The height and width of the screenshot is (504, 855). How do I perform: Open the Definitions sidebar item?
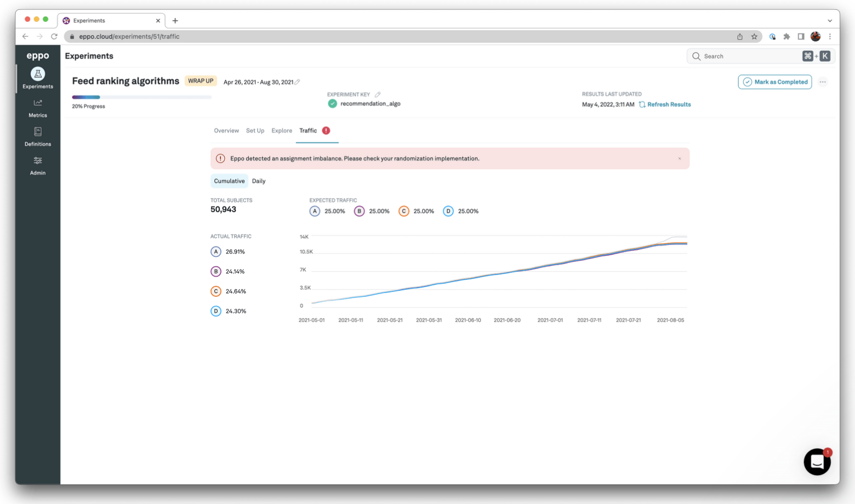click(x=38, y=136)
